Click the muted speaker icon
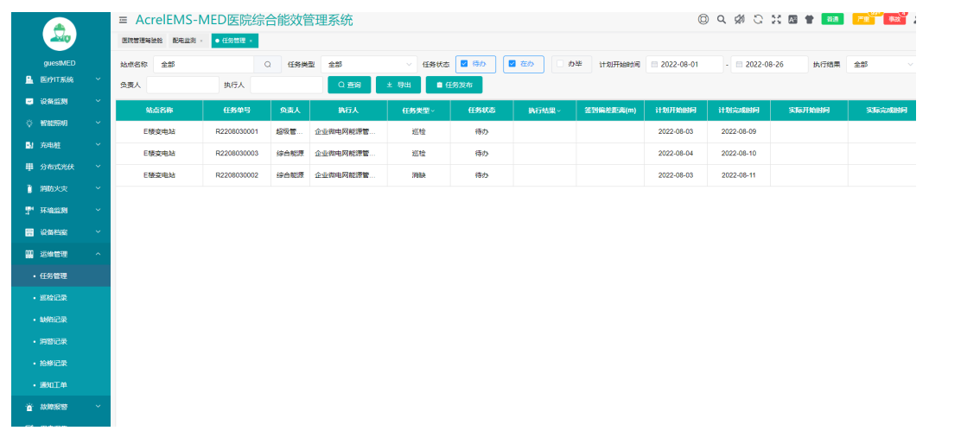The image size is (980, 437). [740, 19]
